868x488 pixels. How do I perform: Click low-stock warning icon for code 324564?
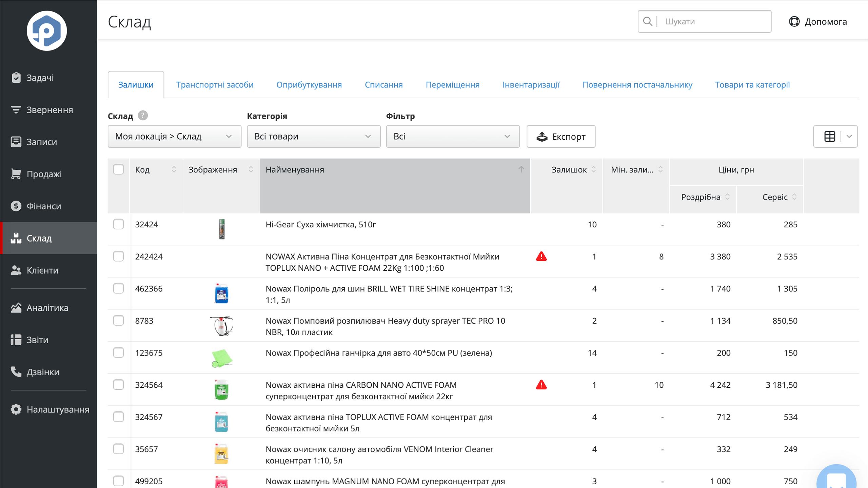(541, 385)
